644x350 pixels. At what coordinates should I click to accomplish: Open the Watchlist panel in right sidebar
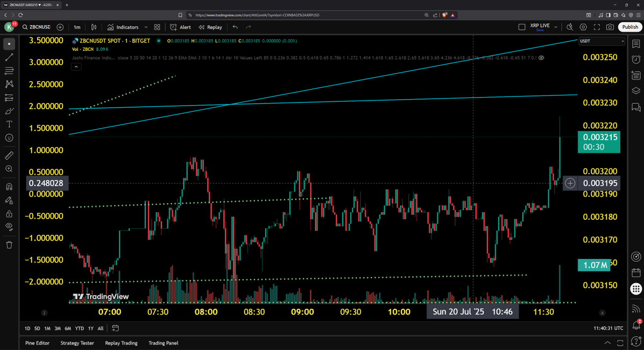click(x=636, y=43)
